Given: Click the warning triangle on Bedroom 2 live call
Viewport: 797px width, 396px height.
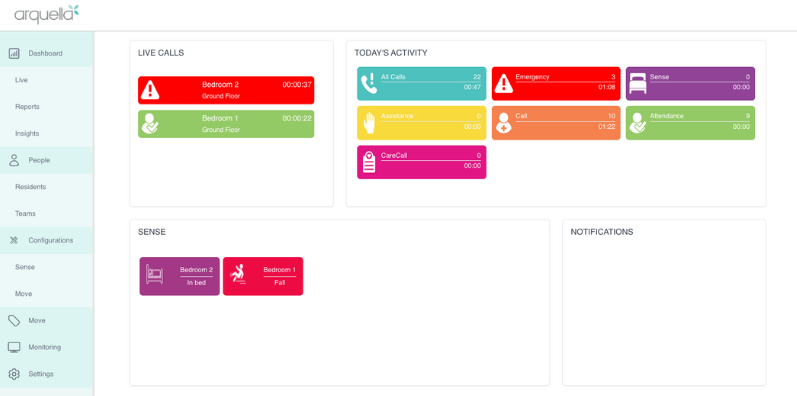Looking at the screenshot, I should (x=150, y=90).
